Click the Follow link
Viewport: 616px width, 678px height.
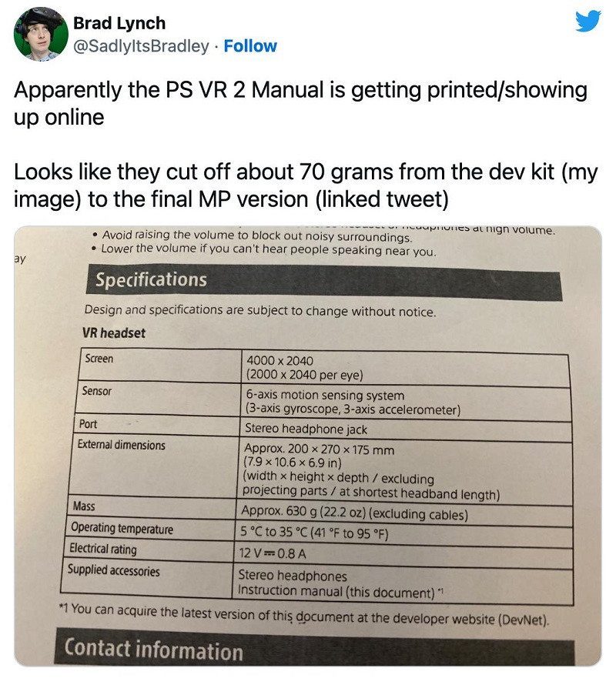click(250, 46)
